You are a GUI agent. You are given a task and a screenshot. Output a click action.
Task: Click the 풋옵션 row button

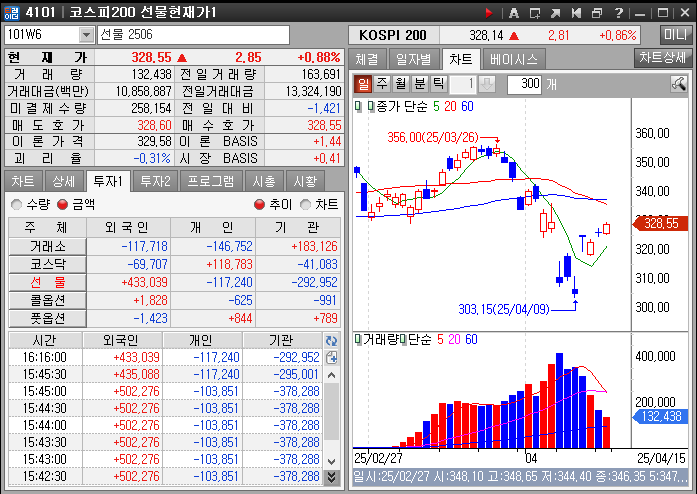48,318
